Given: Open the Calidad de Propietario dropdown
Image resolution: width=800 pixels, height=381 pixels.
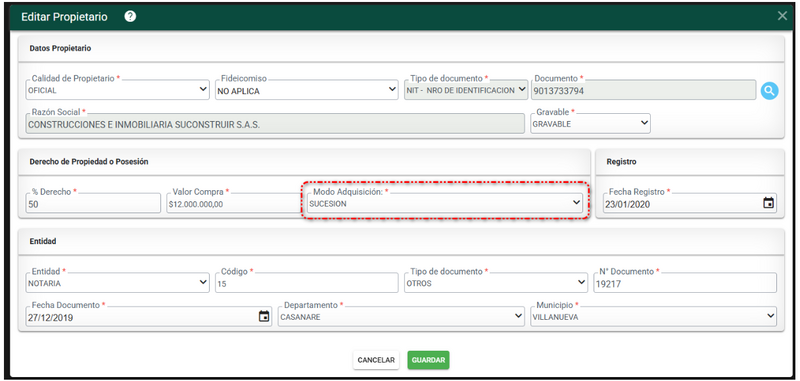Looking at the screenshot, I should (x=117, y=90).
